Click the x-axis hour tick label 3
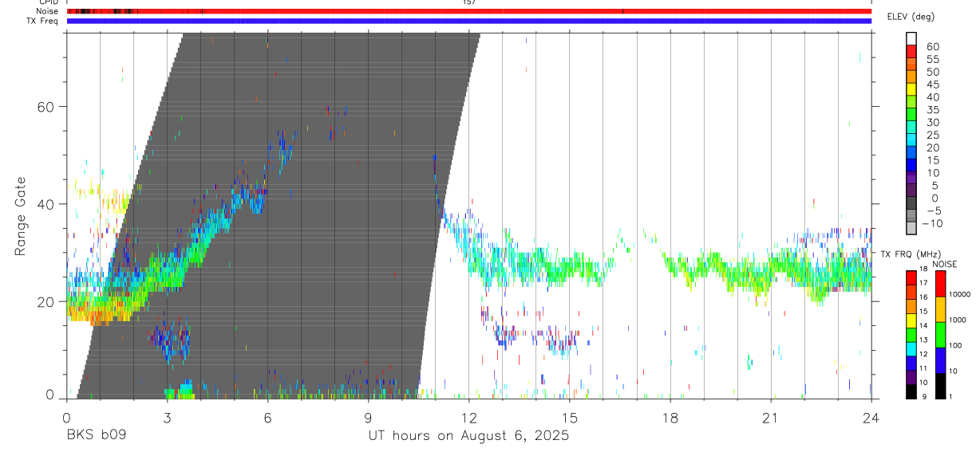Viewport: 980px width, 452px height. pyautogui.click(x=167, y=418)
